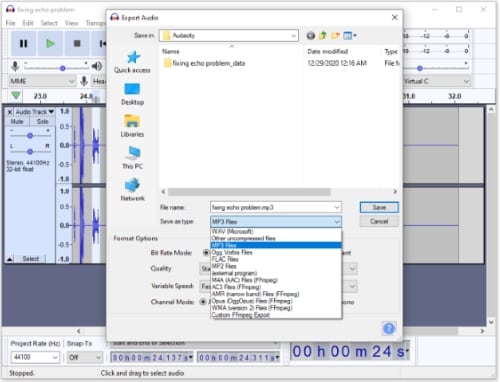Choose Ogg Vorbis Files format
This screenshot has width=500, height=382.
pos(276,252)
